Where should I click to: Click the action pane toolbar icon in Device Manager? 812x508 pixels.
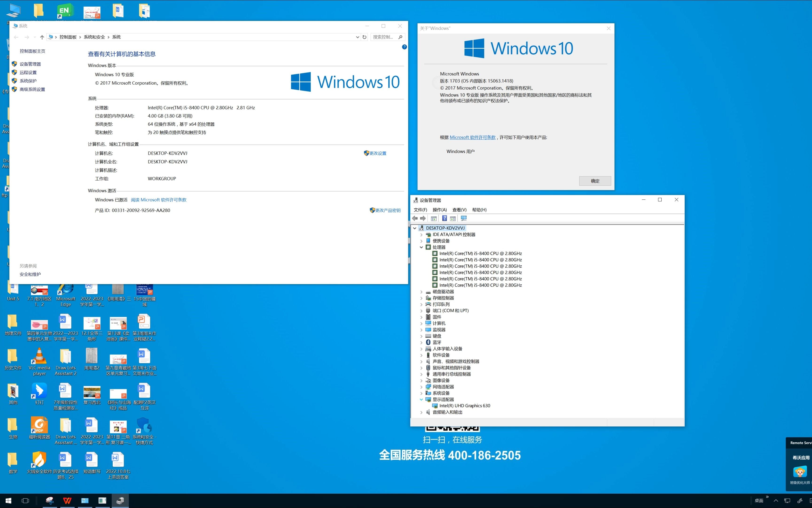coord(453,218)
